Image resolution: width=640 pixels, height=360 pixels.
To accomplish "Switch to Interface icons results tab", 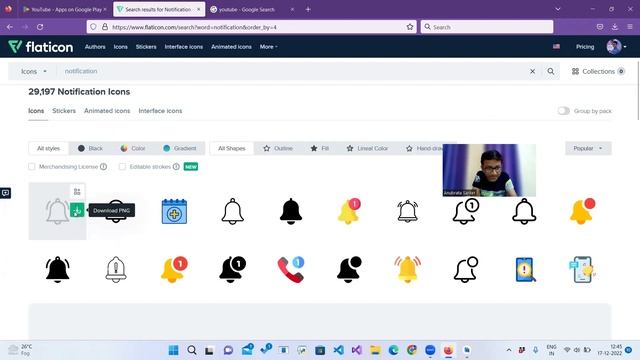I will (160, 111).
